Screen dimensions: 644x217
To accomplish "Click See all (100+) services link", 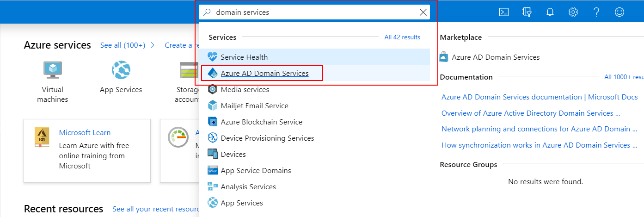I will [x=123, y=45].
